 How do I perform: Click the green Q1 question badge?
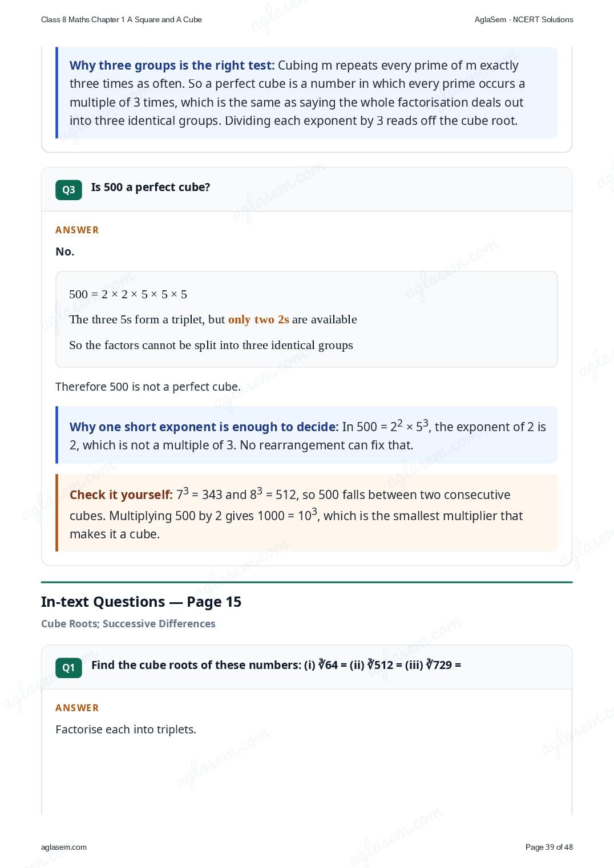(x=68, y=668)
